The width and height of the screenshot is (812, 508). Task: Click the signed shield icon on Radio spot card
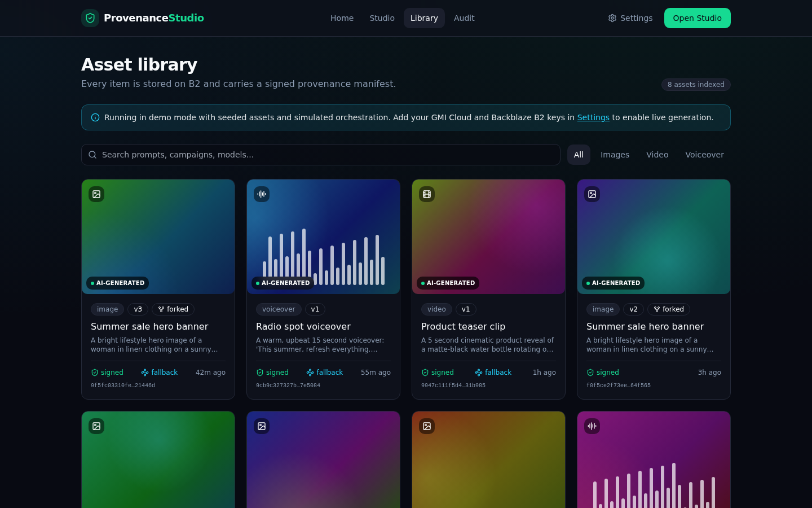click(260, 373)
